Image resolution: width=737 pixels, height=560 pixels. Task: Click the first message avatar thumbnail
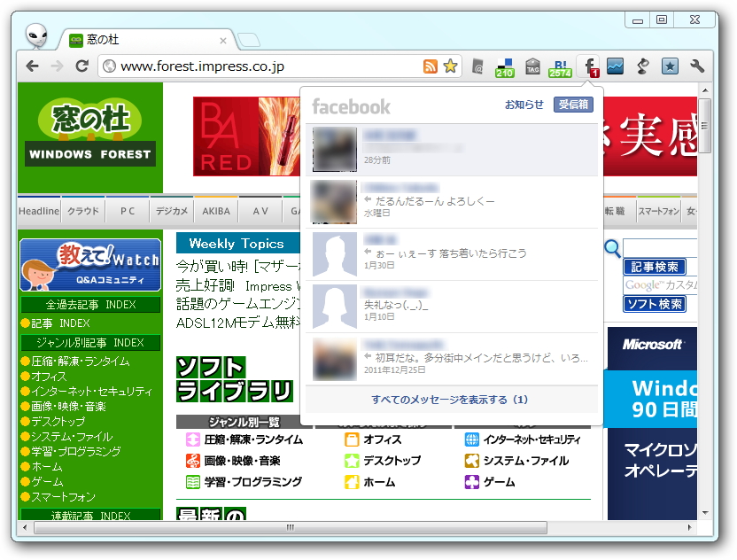coord(334,150)
